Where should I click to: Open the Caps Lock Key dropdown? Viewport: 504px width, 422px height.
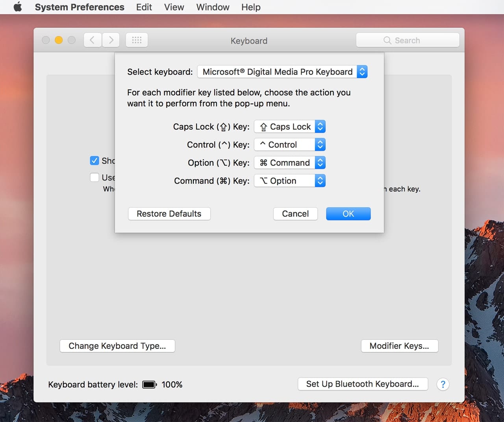(290, 127)
